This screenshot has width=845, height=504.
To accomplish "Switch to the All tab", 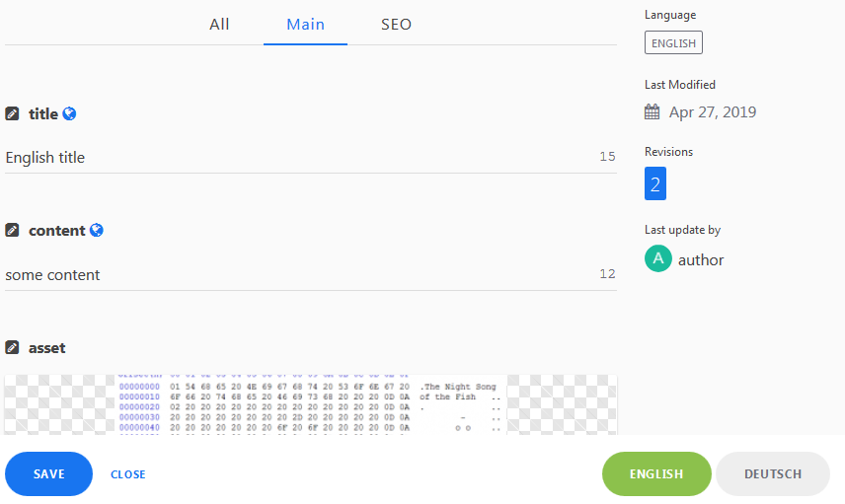I will point(219,25).
